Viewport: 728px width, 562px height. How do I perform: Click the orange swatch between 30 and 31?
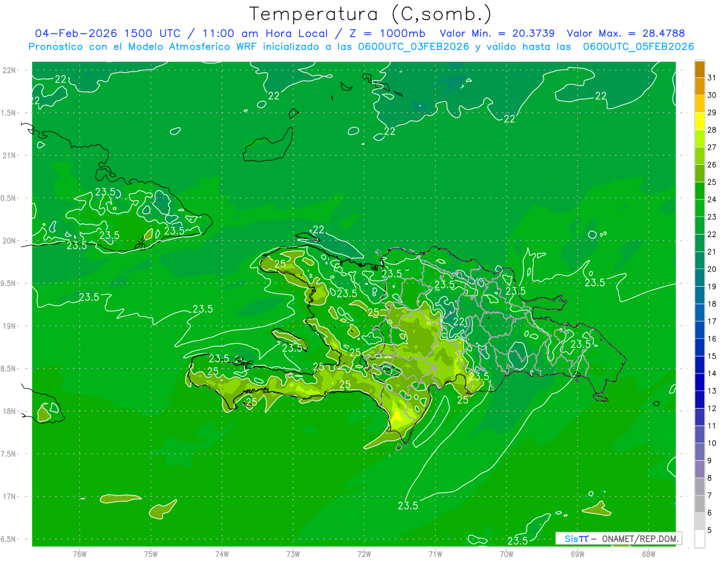tap(699, 87)
